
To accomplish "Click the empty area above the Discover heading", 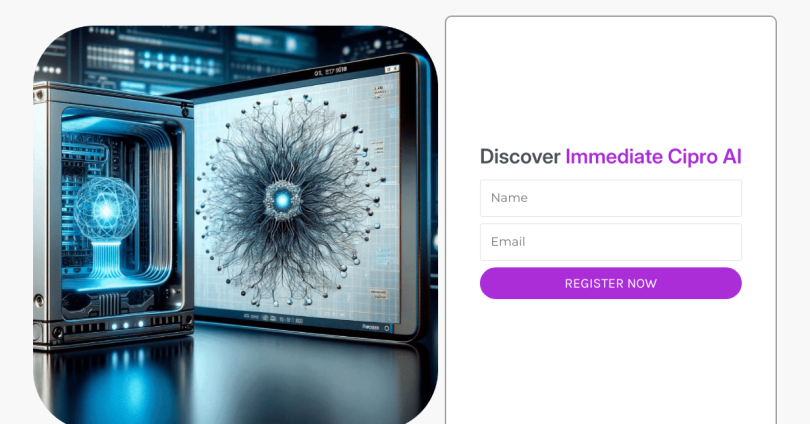I will (611, 83).
